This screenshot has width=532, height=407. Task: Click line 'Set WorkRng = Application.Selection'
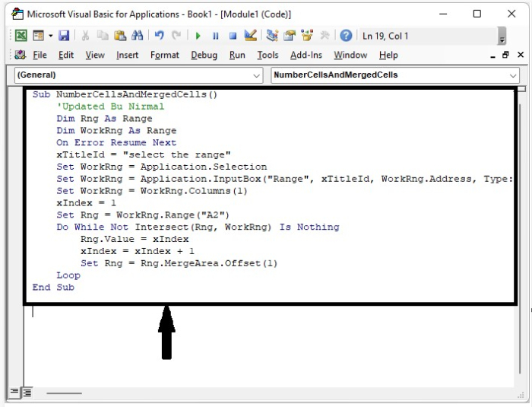(161, 167)
